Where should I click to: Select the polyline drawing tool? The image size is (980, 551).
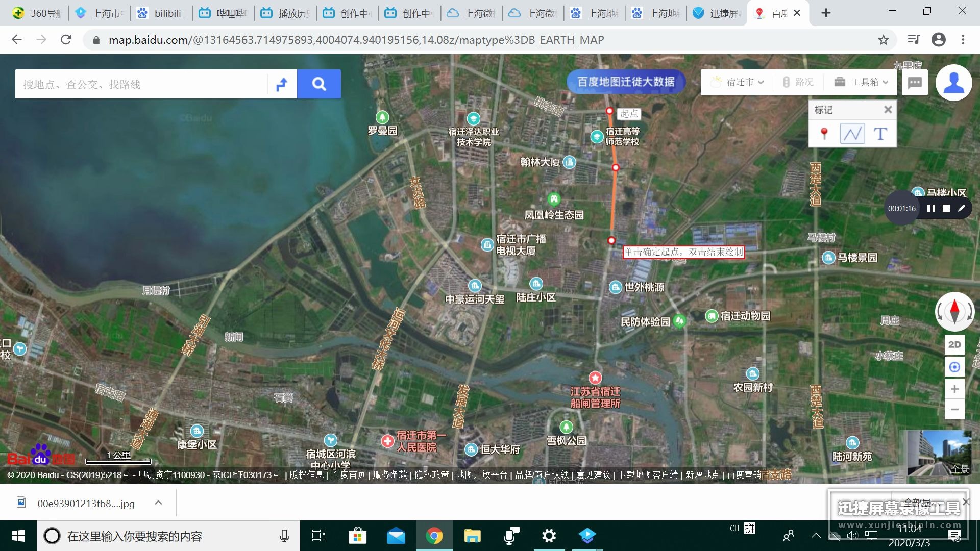click(852, 134)
